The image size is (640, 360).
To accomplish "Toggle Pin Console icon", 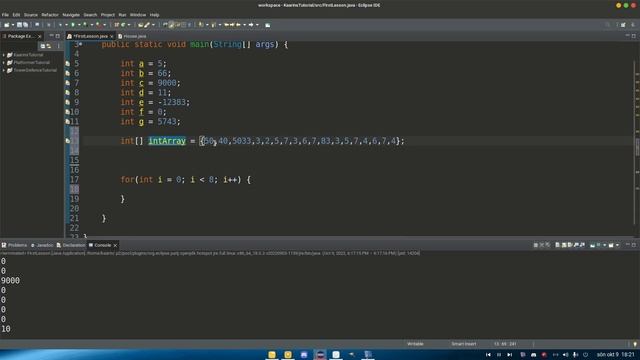I will click(592, 245).
